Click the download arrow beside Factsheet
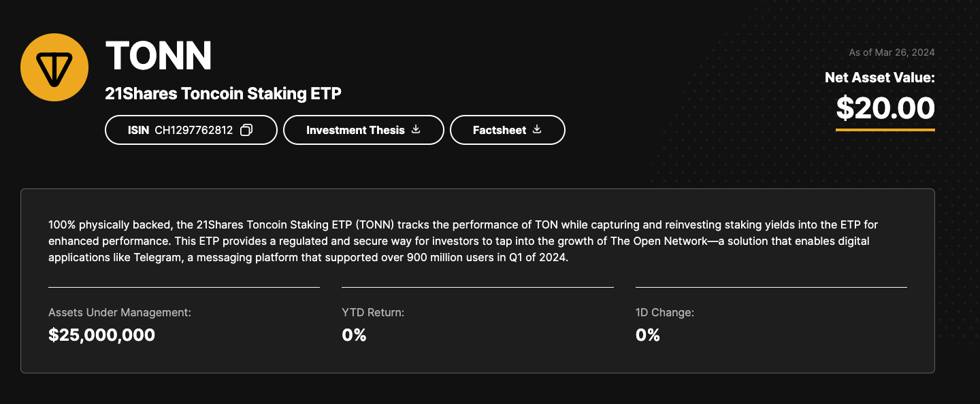Image resolution: width=980 pixels, height=404 pixels. tap(537, 129)
